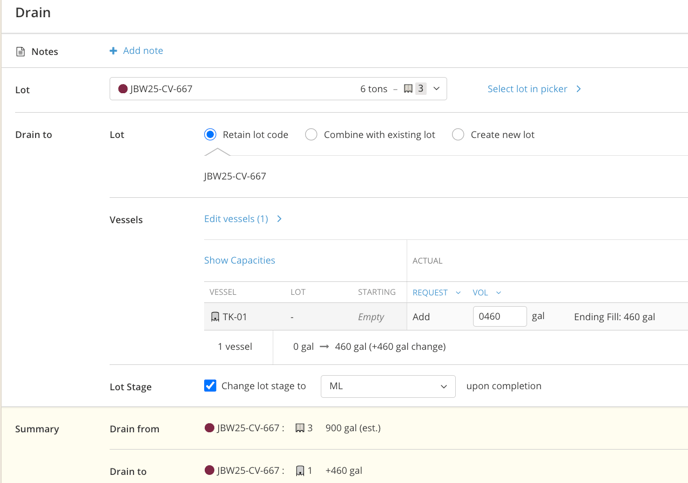Click the chevron after Edit vessels (1)
The image size is (688, 483).
point(279,219)
